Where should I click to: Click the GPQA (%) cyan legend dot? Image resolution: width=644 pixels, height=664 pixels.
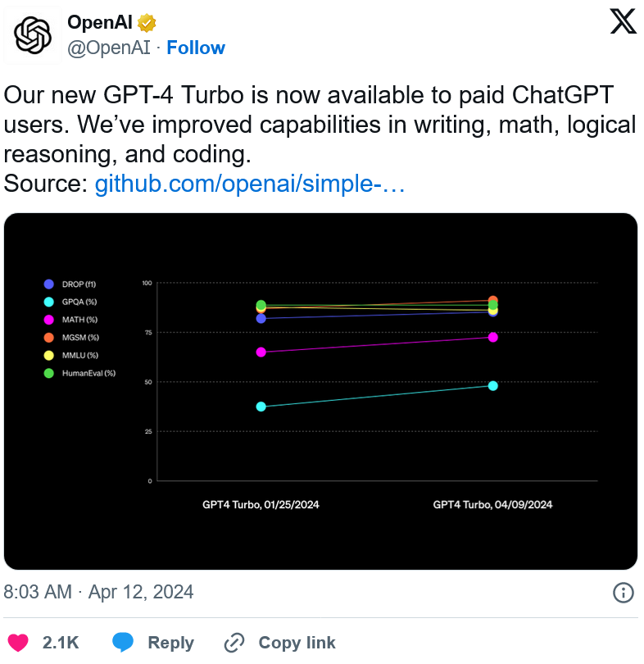pos(49,302)
